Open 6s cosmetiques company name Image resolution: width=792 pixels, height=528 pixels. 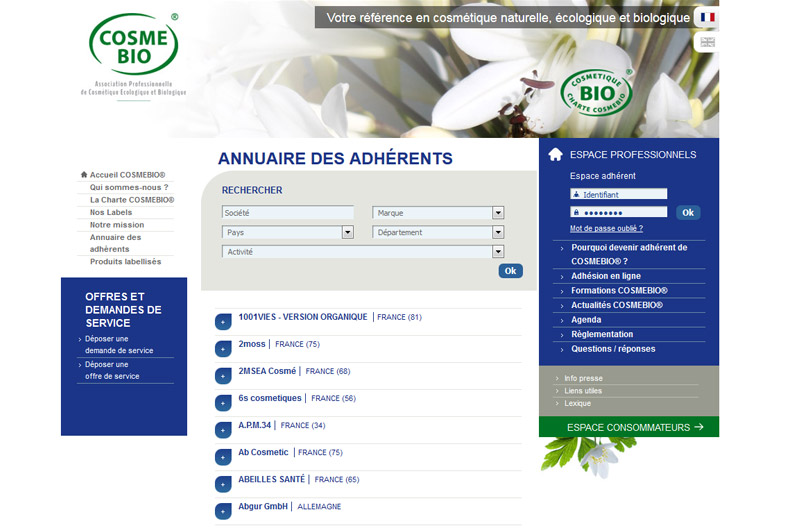(270, 398)
